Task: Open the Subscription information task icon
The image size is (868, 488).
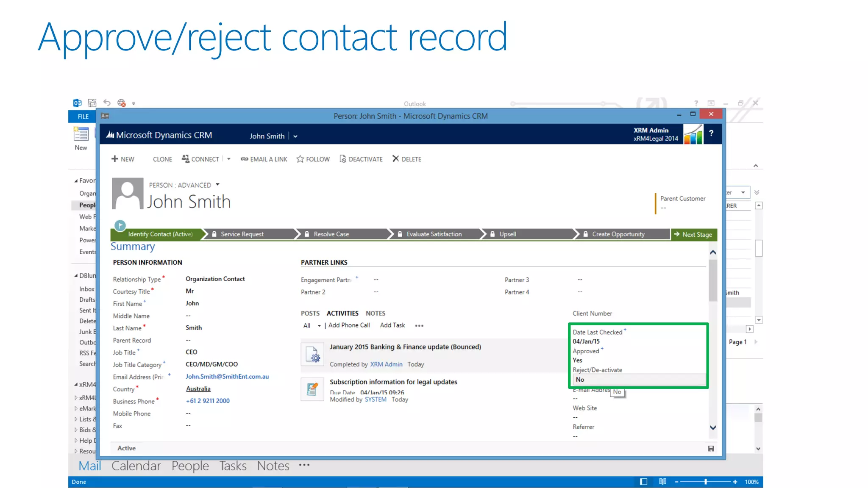Action: tap(312, 389)
